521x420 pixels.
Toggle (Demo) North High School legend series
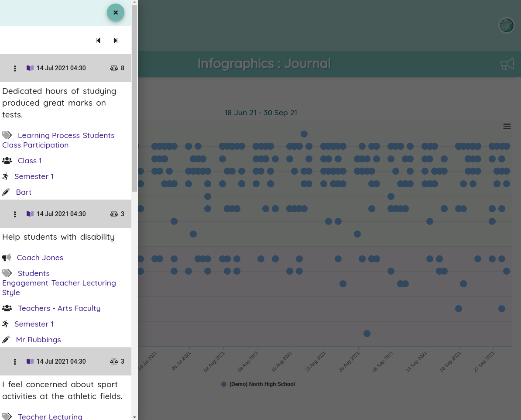tap(258, 384)
